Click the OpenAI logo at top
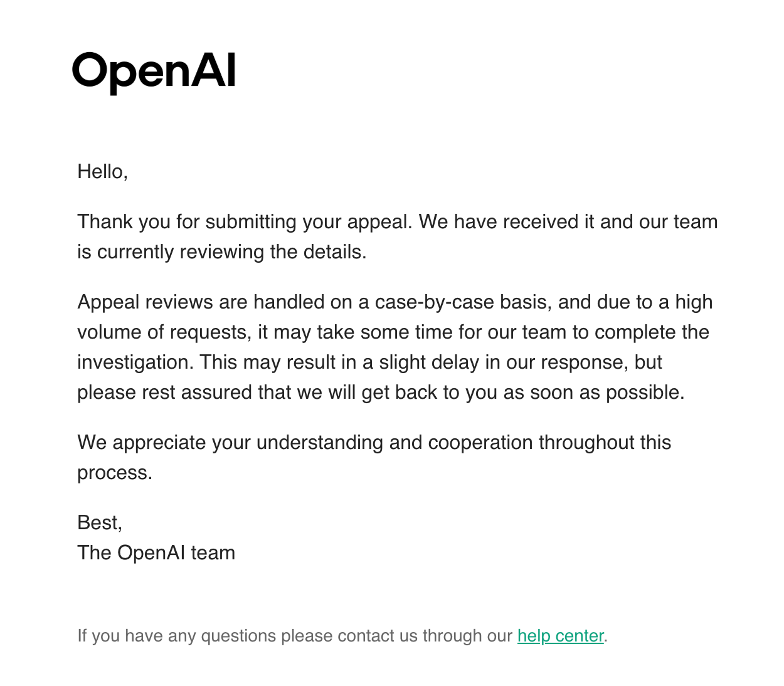Image resolution: width=784 pixels, height=686 pixels. [x=154, y=72]
